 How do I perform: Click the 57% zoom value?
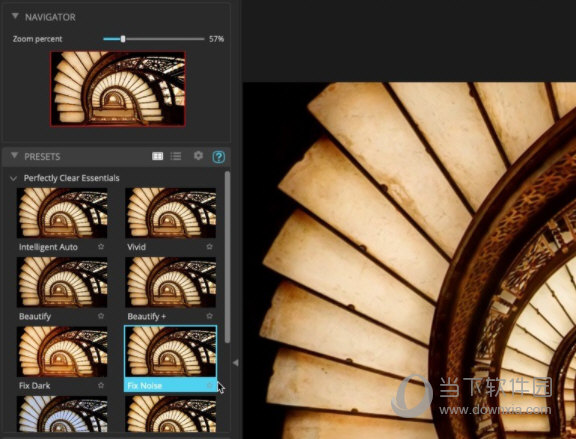pos(216,39)
